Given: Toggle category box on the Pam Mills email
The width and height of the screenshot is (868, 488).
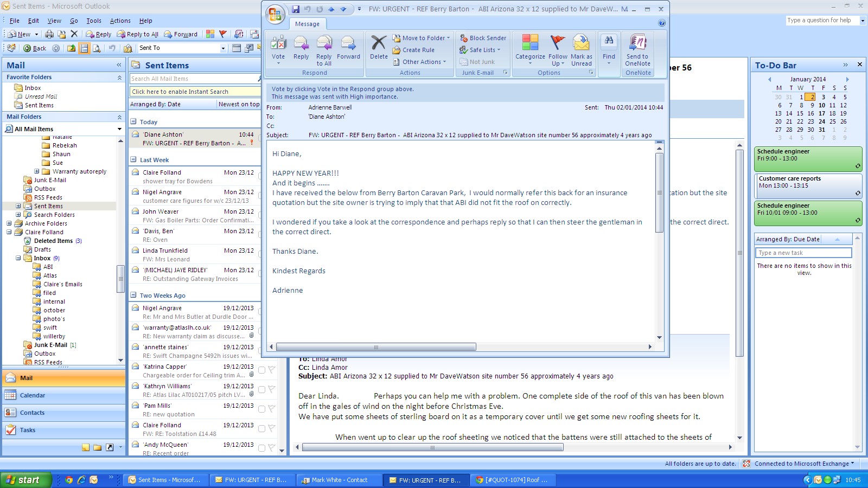Looking at the screenshot, I should click(x=261, y=409).
